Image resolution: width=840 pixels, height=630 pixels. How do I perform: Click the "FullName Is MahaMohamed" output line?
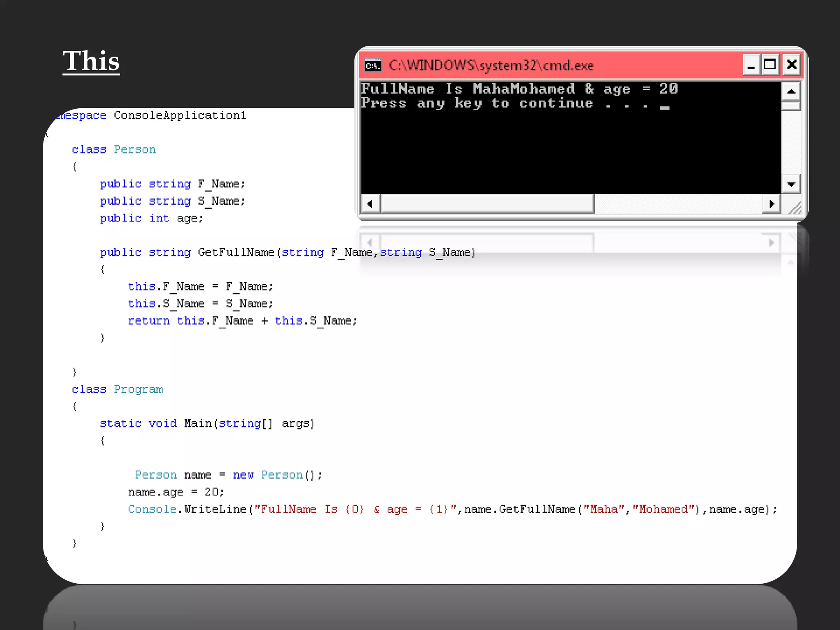click(x=519, y=89)
